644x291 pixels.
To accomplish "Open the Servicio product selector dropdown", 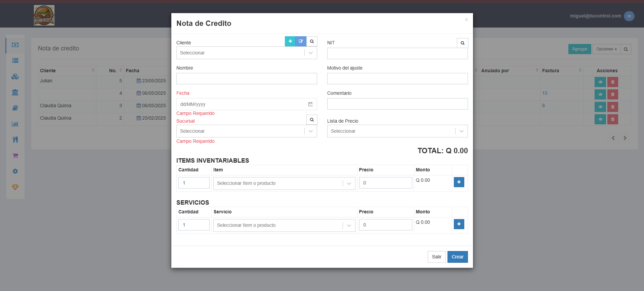I will point(284,225).
